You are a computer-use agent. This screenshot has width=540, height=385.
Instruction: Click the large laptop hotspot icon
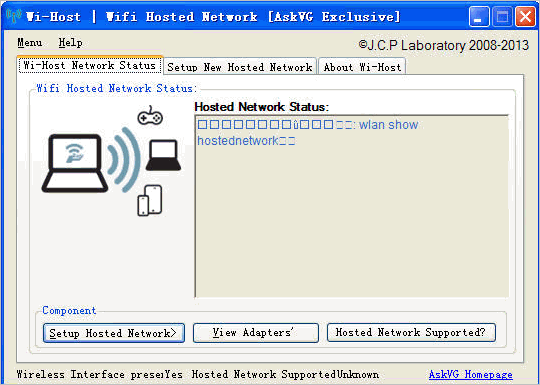point(75,163)
